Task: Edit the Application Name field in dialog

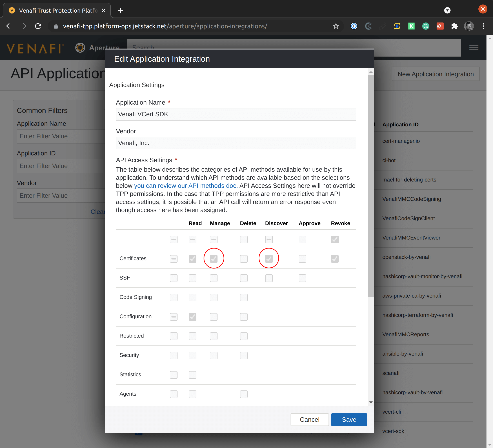Action: coord(236,114)
